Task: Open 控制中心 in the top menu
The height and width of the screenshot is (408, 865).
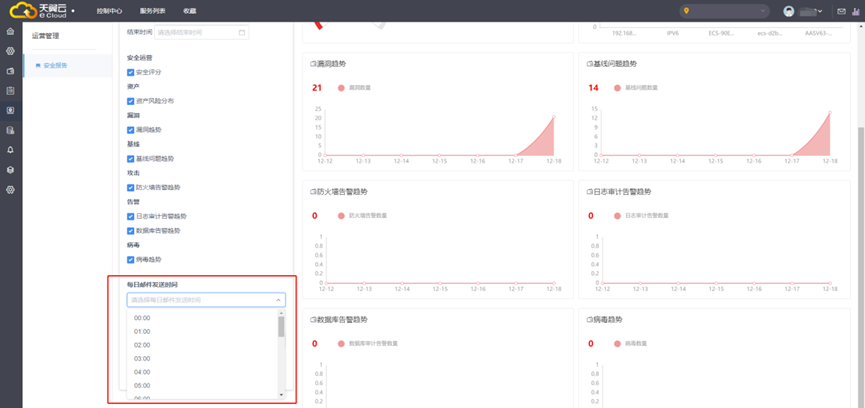Action: click(109, 11)
